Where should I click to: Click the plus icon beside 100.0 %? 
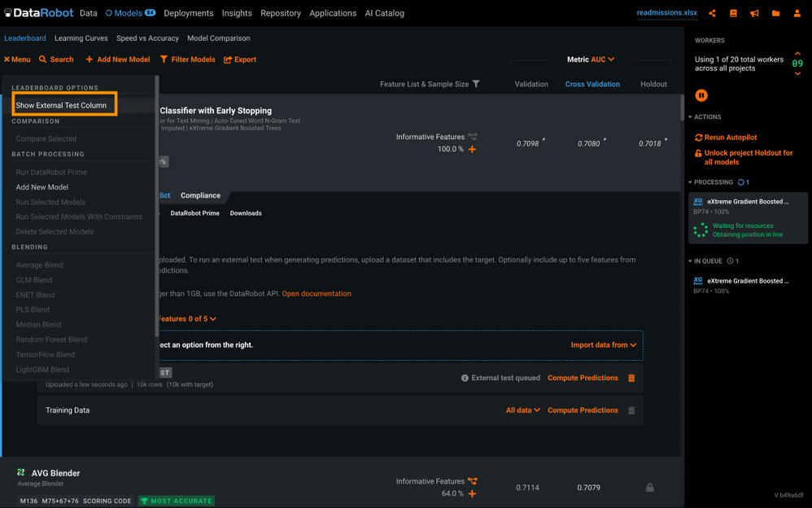click(x=472, y=149)
